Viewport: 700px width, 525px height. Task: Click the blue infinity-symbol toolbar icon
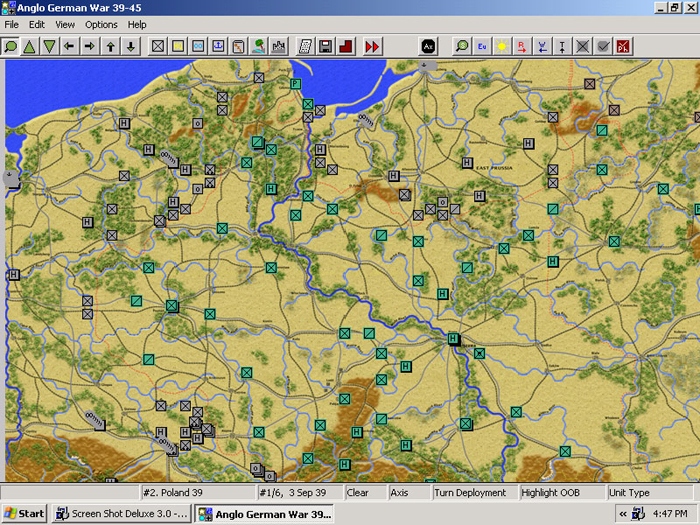click(198, 46)
